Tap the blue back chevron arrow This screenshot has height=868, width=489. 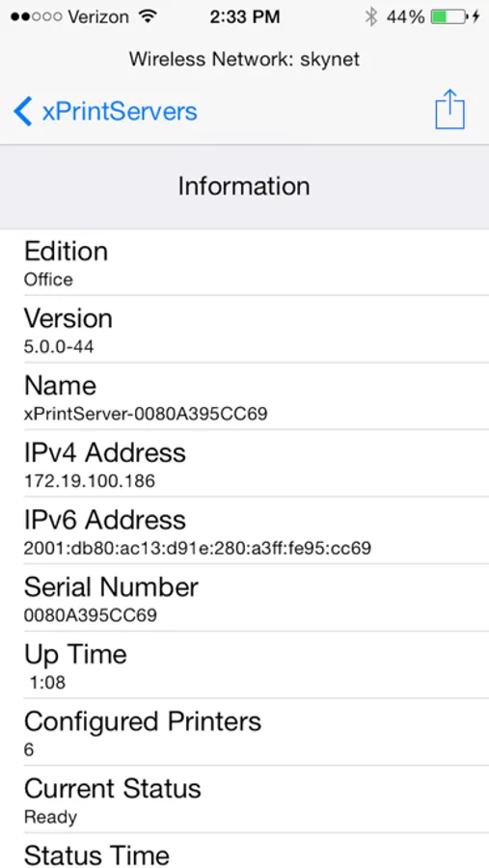[x=23, y=111]
